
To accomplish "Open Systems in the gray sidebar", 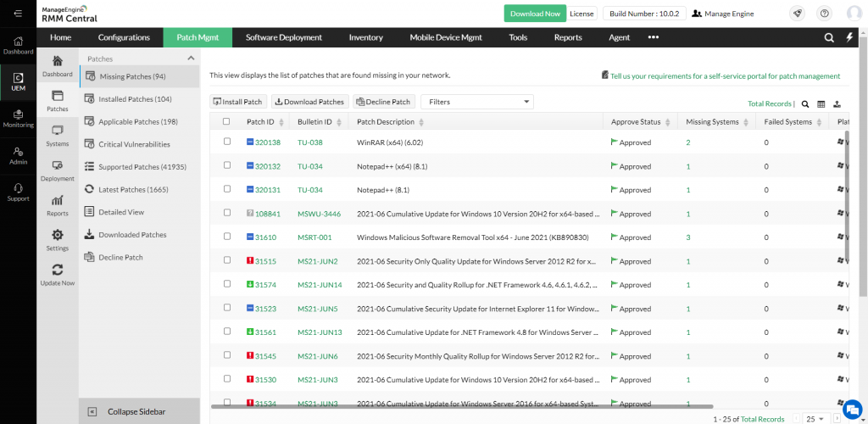I will 58,136.
